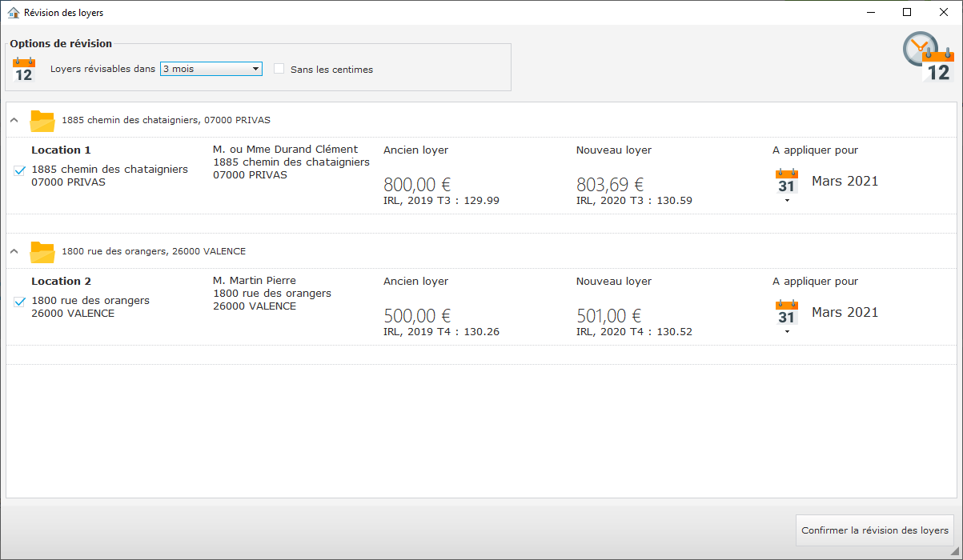Click the calendar 12 icon in Options de révision

[x=23, y=68]
